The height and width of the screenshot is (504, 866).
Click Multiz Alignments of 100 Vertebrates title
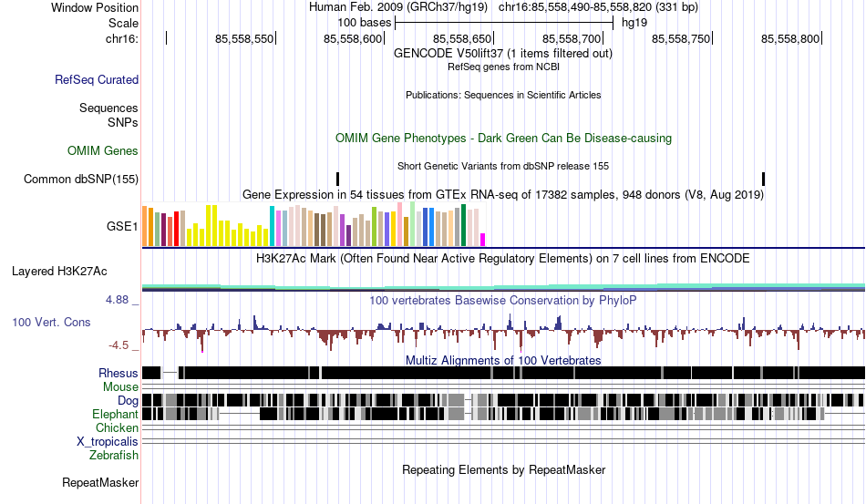(x=503, y=361)
